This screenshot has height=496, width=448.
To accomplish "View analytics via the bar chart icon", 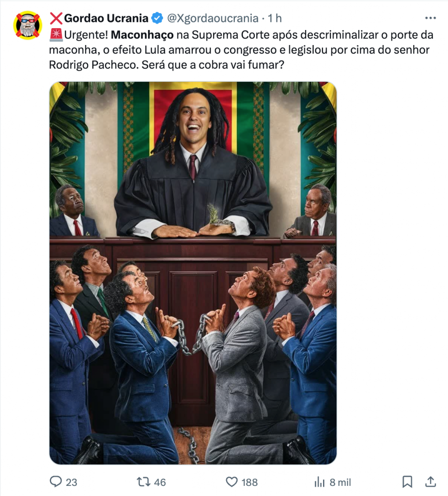I will click(320, 482).
